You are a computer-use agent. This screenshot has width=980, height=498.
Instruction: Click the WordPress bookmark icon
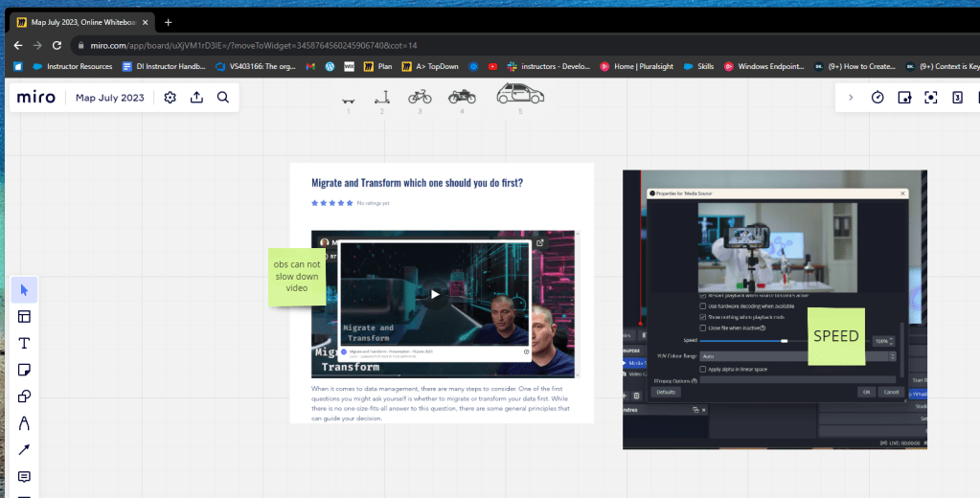pyautogui.click(x=330, y=66)
